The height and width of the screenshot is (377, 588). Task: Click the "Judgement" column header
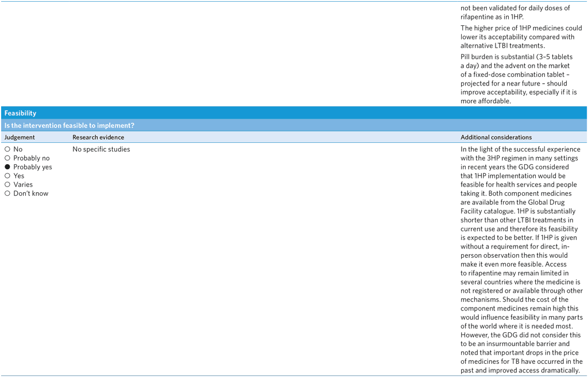[x=20, y=138]
